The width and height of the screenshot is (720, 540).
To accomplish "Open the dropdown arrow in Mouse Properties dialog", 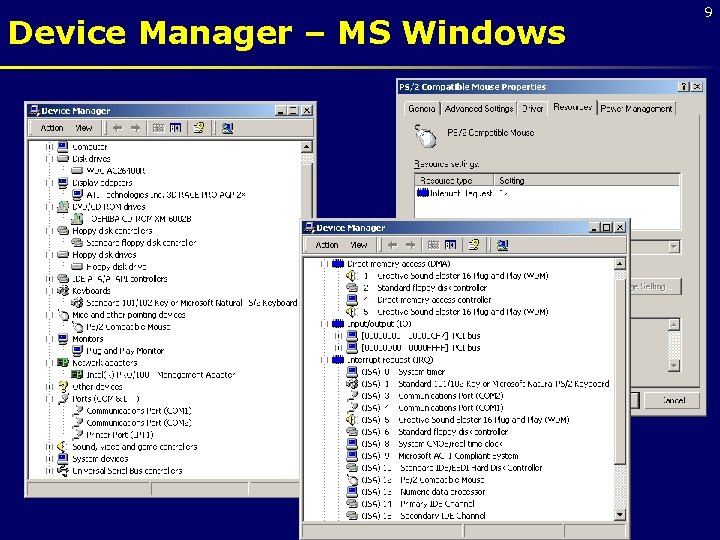I will tap(674, 247).
